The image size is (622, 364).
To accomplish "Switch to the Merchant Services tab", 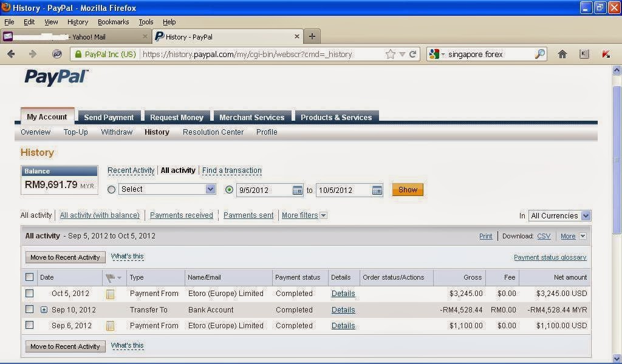I will (x=252, y=117).
